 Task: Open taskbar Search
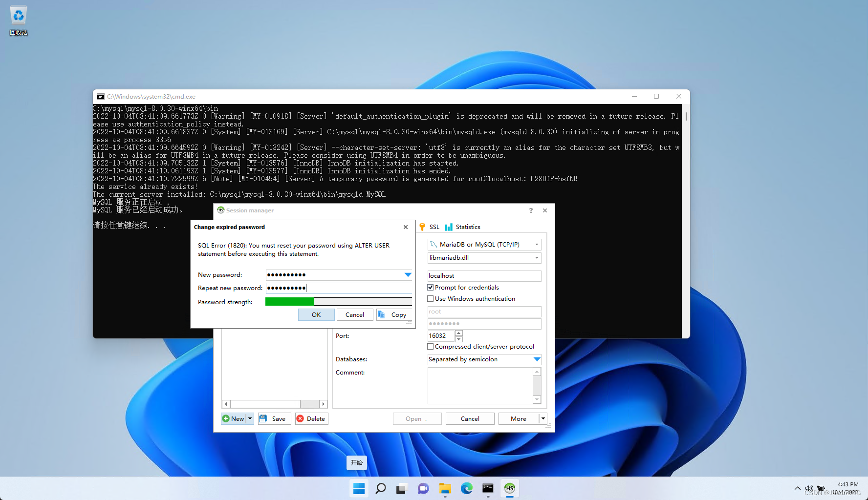click(x=380, y=488)
